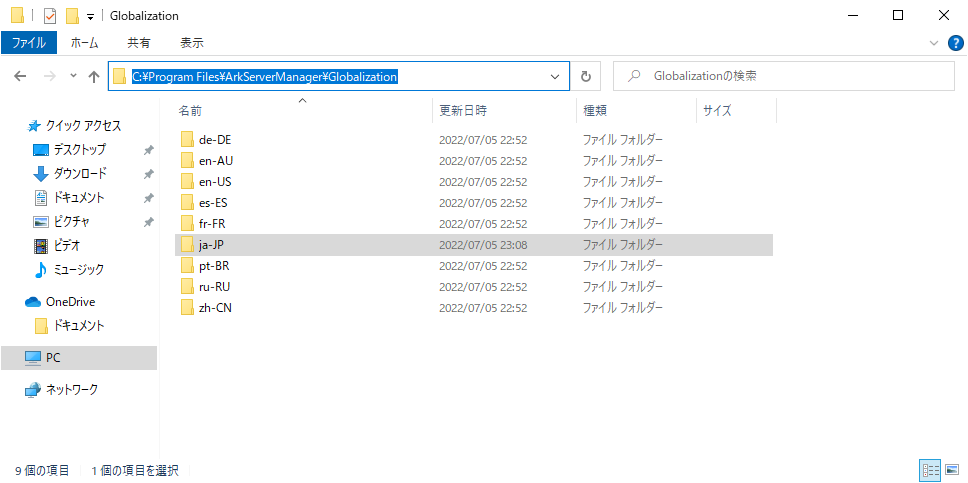Open デスクトップ in the navigation pane
Image resolution: width=968 pixels, height=483 pixels.
79,149
